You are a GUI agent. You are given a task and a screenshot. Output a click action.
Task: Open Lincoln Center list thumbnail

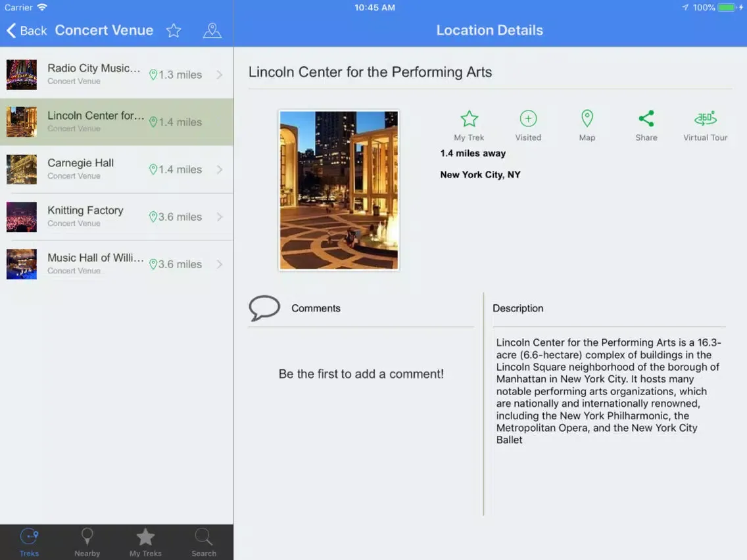point(22,122)
